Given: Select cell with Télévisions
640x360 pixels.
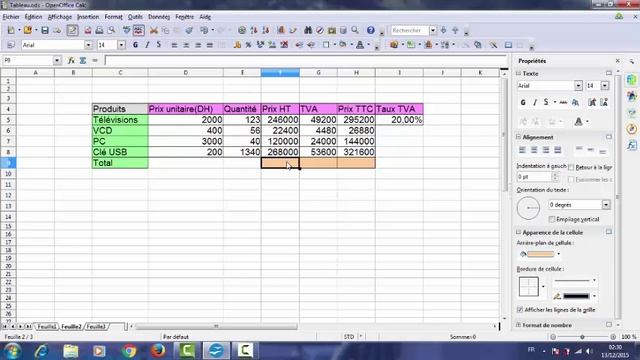Looking at the screenshot, I should [x=120, y=120].
